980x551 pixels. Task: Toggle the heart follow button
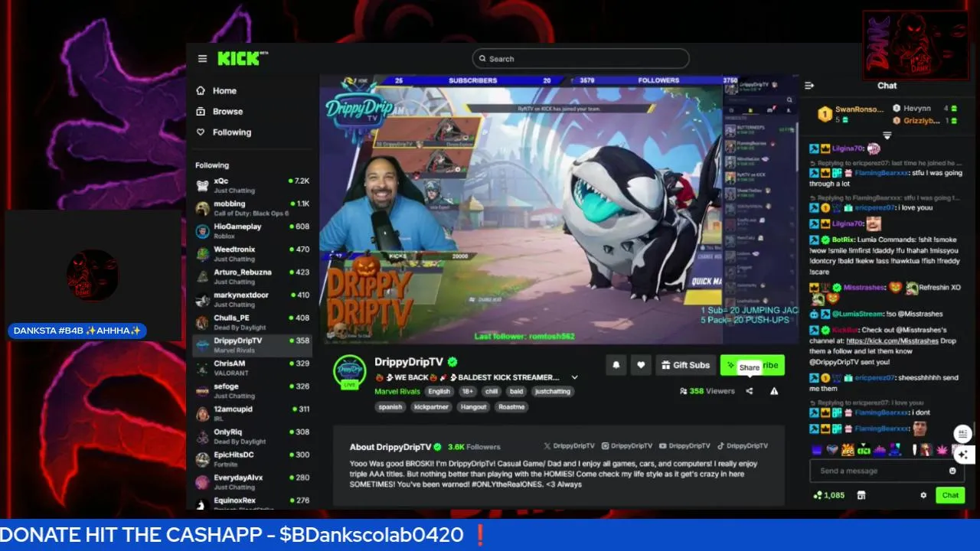click(642, 366)
